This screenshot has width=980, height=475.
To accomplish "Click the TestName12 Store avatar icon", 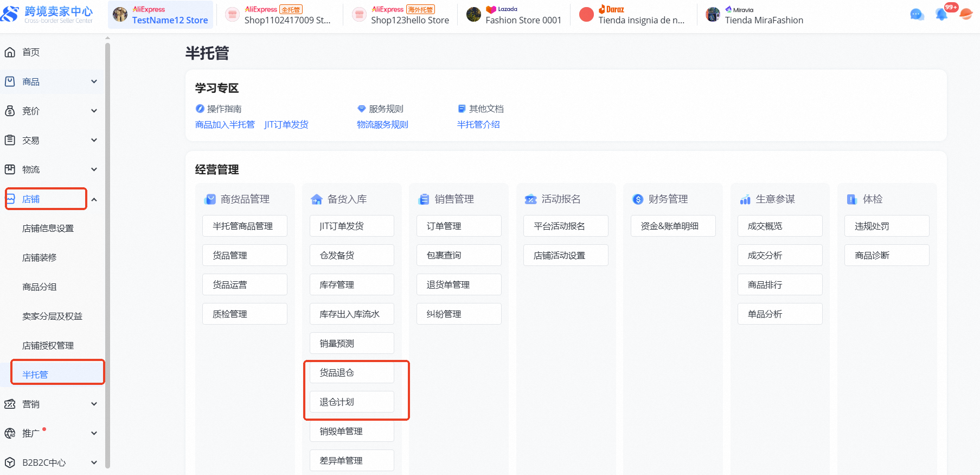I will tap(120, 15).
